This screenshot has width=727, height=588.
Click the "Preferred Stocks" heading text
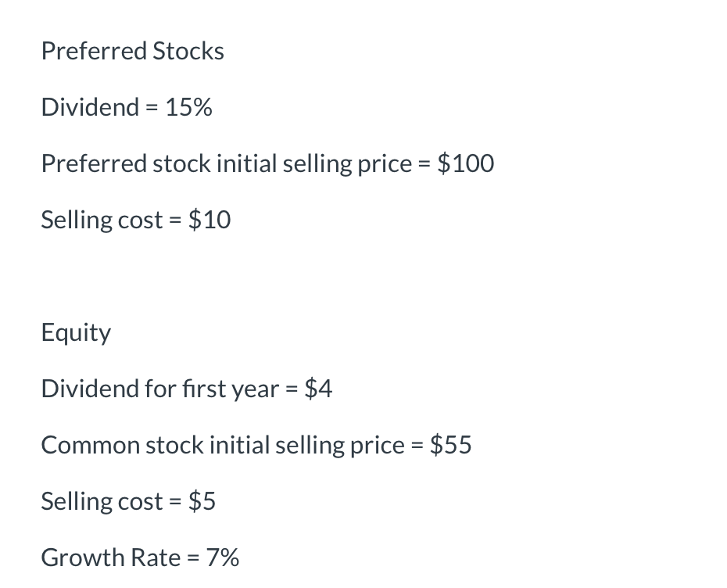point(132,52)
